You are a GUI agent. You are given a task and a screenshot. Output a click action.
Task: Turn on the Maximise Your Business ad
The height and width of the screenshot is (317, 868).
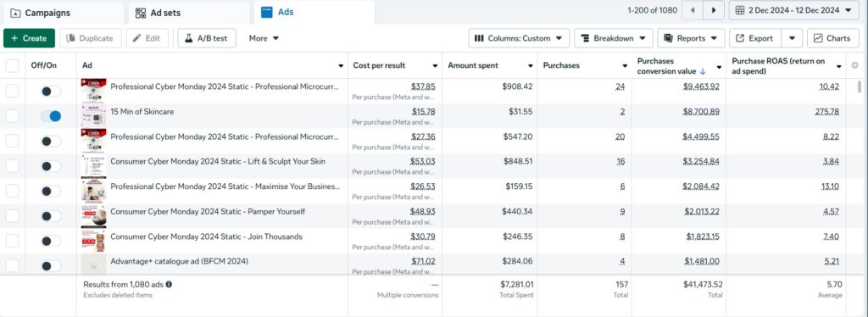51,192
